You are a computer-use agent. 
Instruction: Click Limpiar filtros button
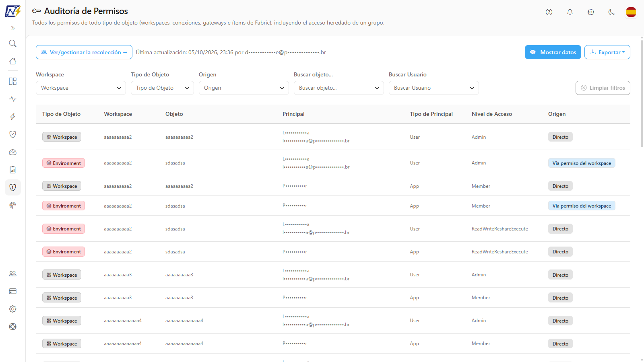click(603, 88)
